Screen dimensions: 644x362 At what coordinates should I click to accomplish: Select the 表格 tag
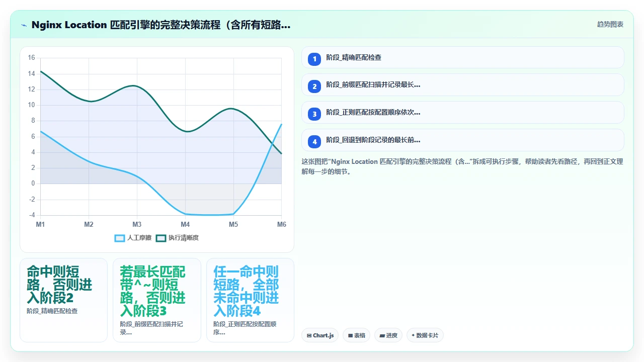[357, 335]
